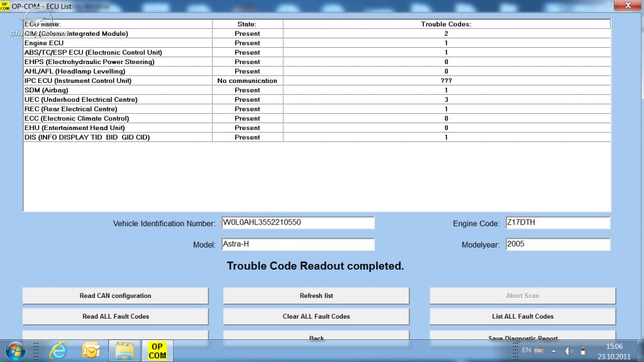This screenshot has height=362, width=644.
Task: Click the "No communication" state cell
Action: coord(247,81)
